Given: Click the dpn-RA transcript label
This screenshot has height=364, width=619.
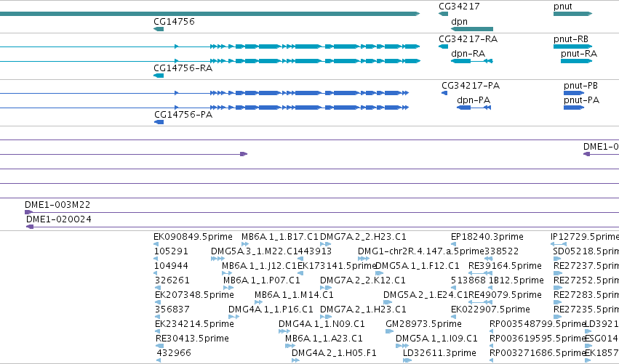Looking at the screenshot, I should pyautogui.click(x=468, y=54).
